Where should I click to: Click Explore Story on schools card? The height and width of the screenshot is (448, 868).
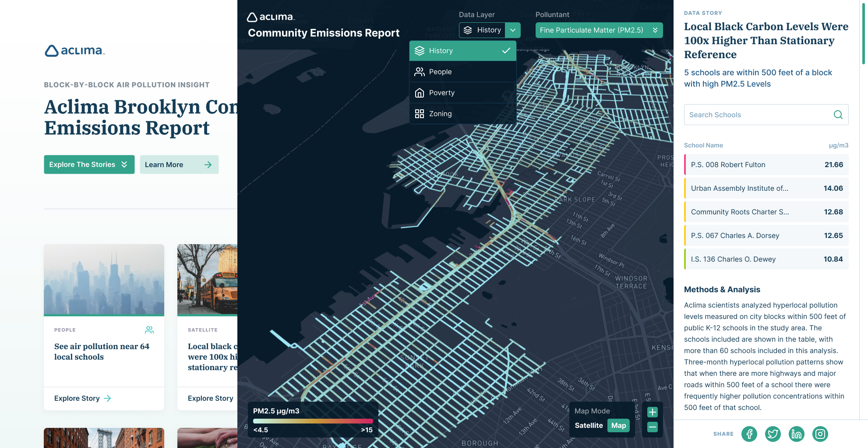coord(82,398)
